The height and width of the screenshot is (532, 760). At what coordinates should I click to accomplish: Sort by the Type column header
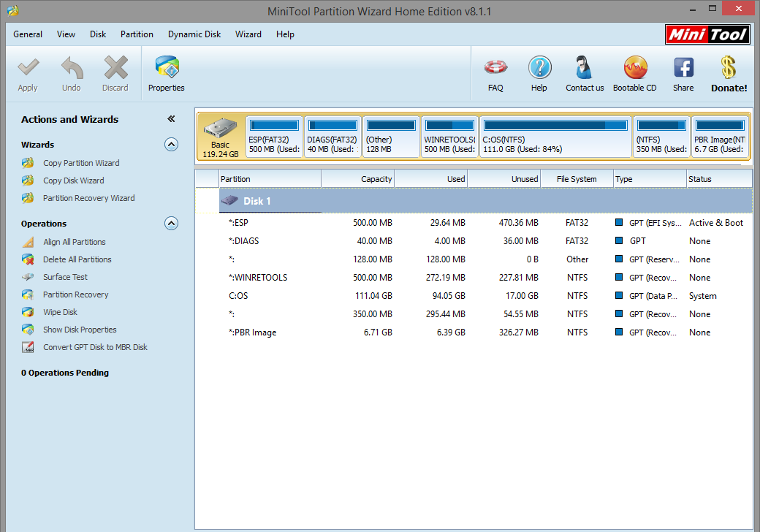[650, 179]
